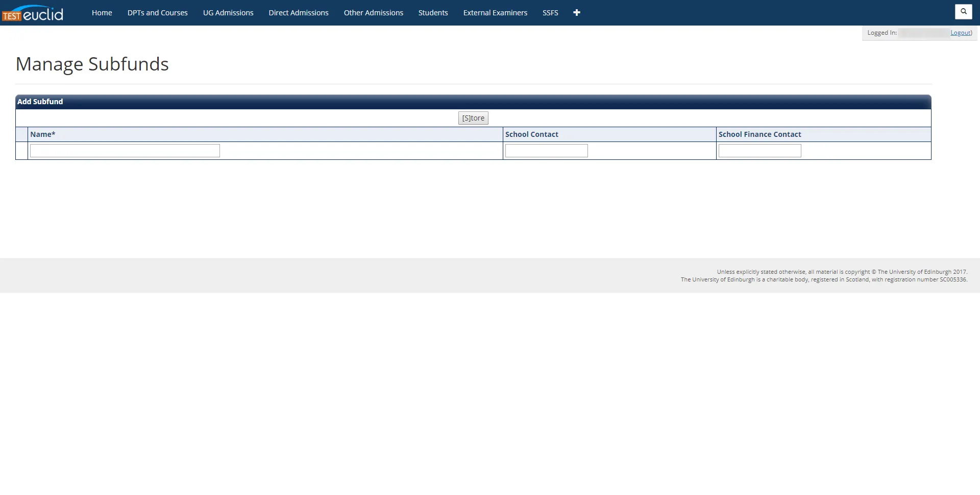The image size is (980, 495).
Task: Open the Direct Admissions menu
Action: tap(298, 12)
